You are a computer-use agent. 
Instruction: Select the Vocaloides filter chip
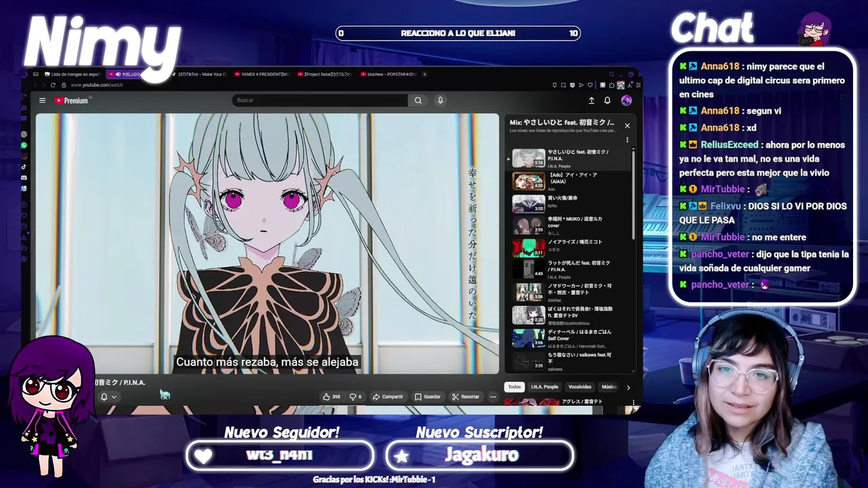pos(580,387)
